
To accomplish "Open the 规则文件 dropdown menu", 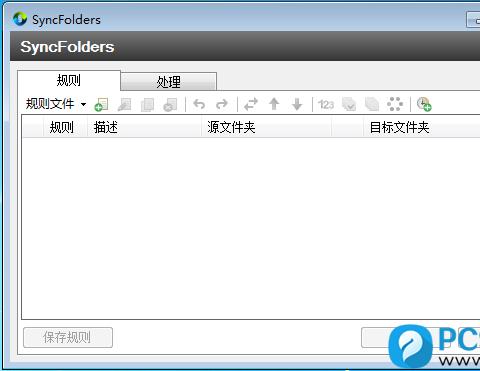I will (56, 104).
